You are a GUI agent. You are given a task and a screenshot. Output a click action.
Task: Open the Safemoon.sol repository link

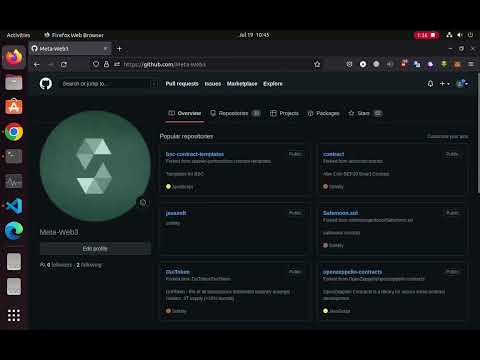[x=340, y=213]
